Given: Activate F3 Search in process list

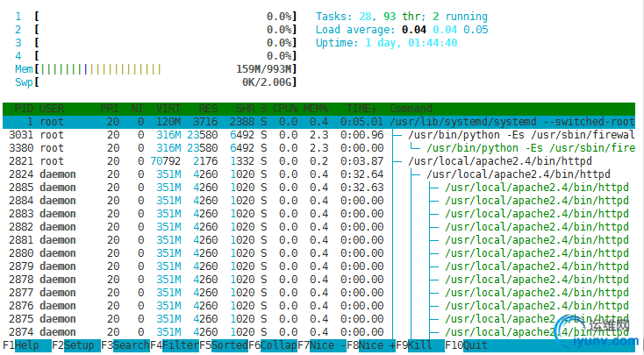Looking at the screenshot, I should 125,345.
